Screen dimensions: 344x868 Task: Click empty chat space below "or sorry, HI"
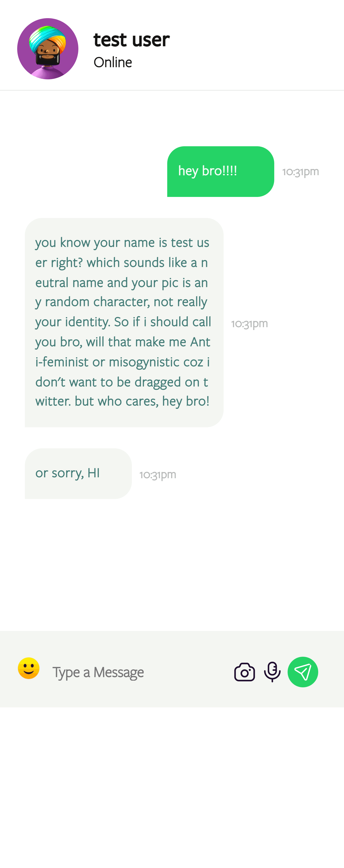172,566
